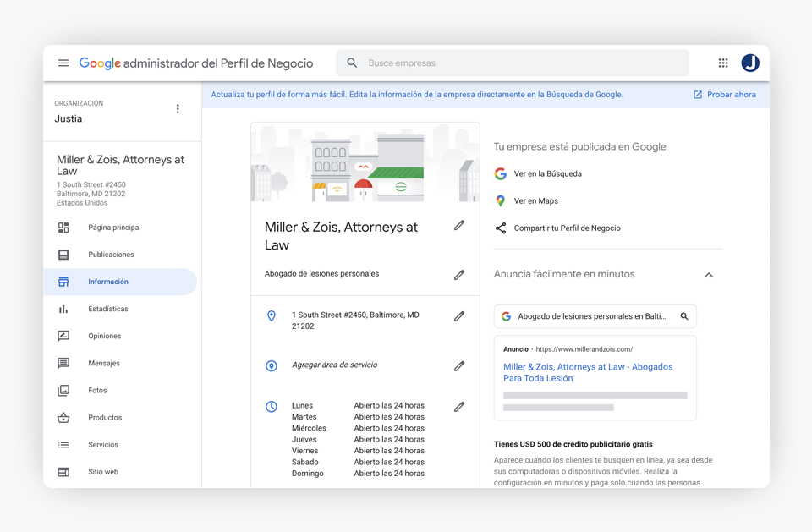Focus the Busca empresas search field
The width and height of the screenshot is (812, 532).
click(x=513, y=63)
